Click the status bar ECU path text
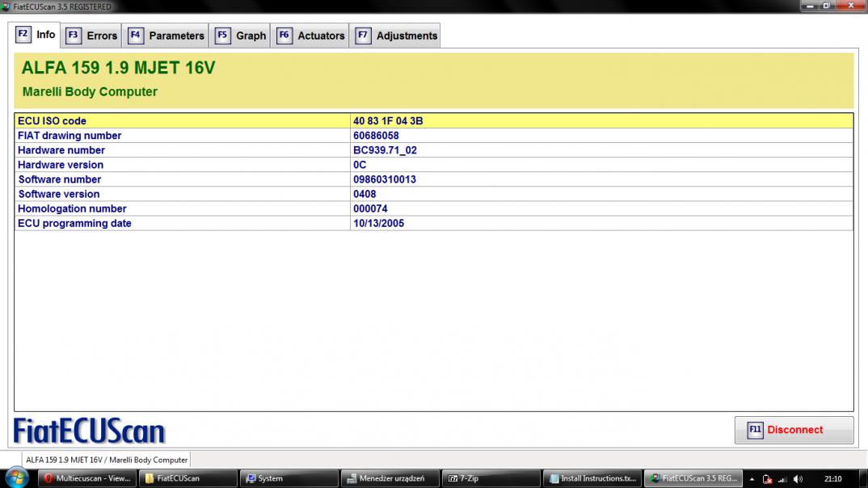 (107, 460)
